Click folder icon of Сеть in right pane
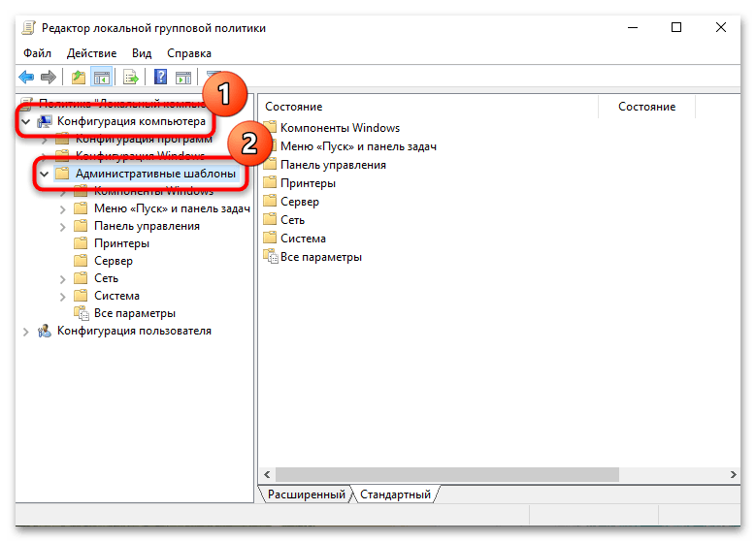 270,220
